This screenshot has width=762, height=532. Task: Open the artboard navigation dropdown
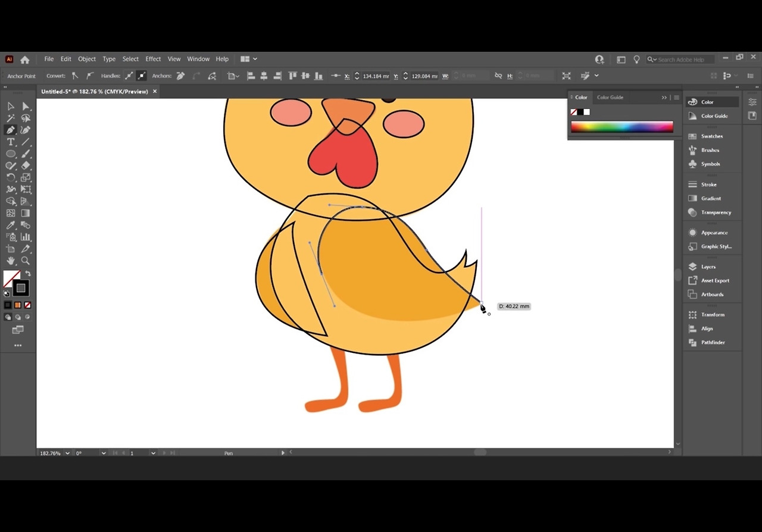pyautogui.click(x=153, y=453)
